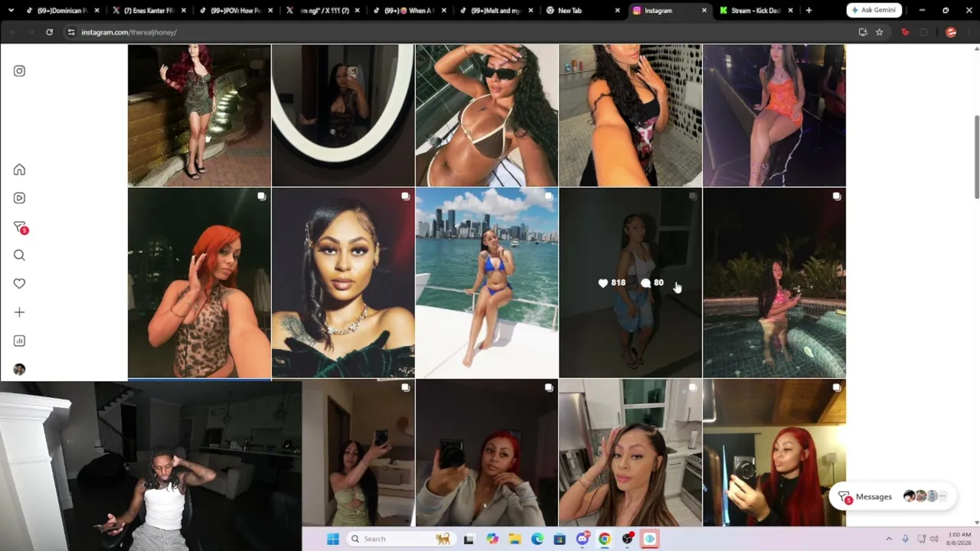This screenshot has height=551, width=980.
Task: Open Google Chrome taskbar icon
Action: [605, 539]
